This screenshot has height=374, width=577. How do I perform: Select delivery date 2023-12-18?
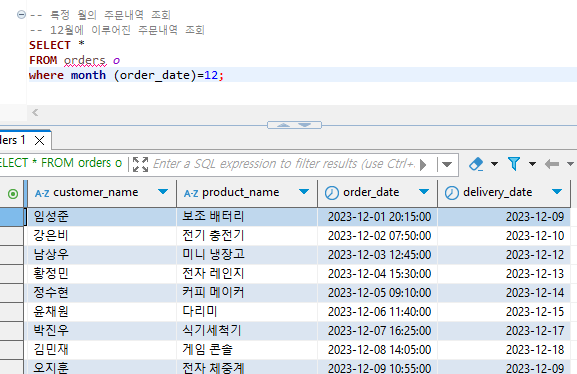[504, 349]
